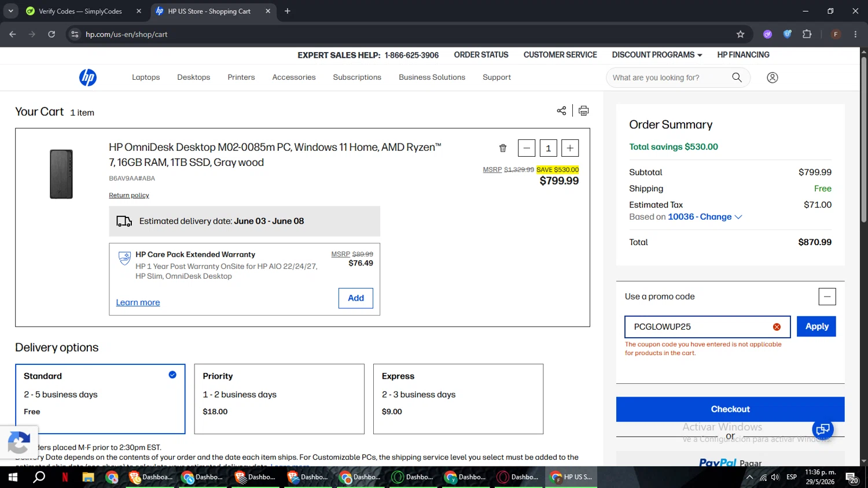The width and height of the screenshot is (868, 488).
Task: Show hidden system tray icons
Action: [749, 477]
